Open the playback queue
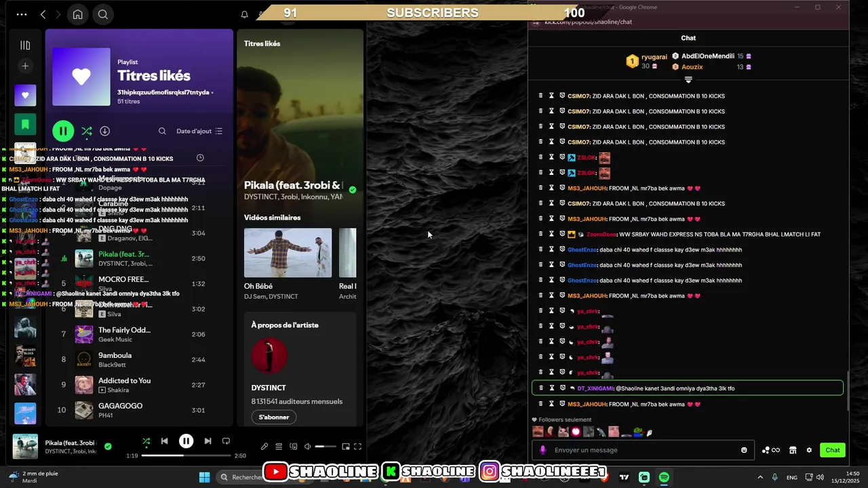Viewport: 868px width, 488px height. pyautogui.click(x=279, y=447)
